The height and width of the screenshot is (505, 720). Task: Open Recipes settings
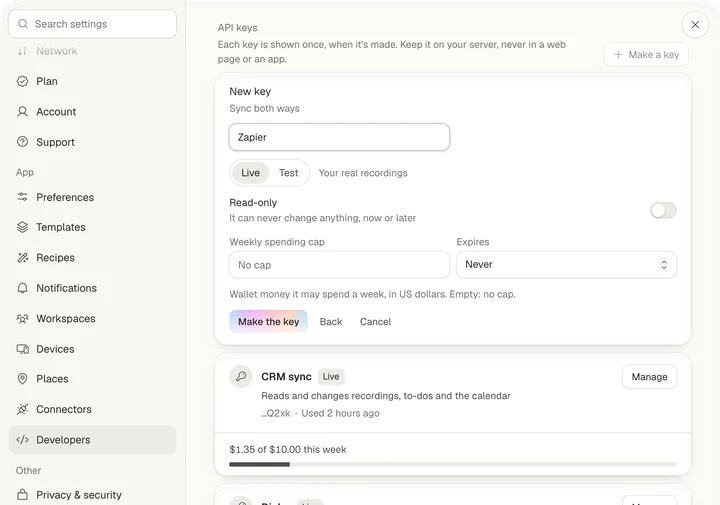[x=92, y=258]
